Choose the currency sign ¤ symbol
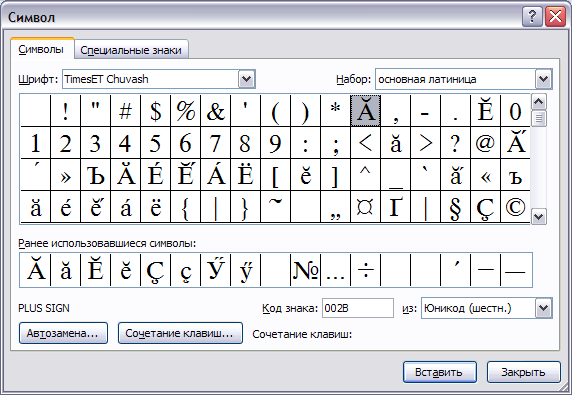This screenshot has width=573, height=396. tap(365, 206)
